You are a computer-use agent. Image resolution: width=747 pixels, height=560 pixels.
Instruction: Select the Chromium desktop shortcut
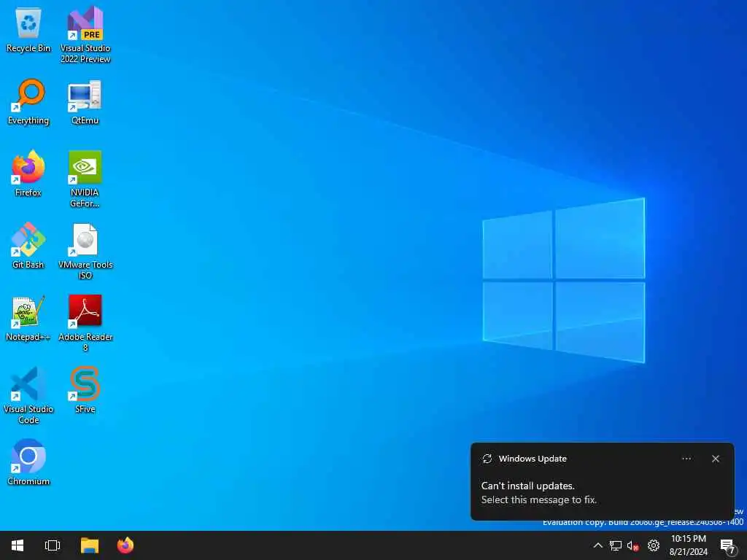point(28,462)
